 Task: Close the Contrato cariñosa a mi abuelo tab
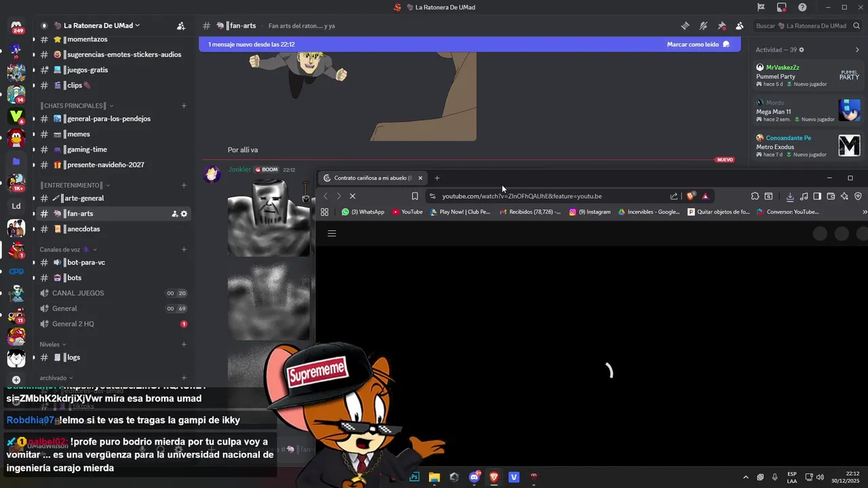(x=420, y=178)
